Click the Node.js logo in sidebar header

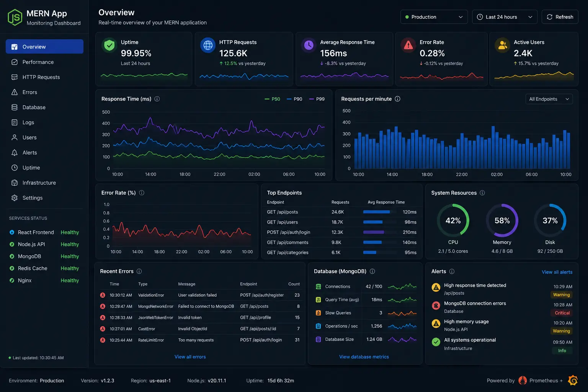[x=15, y=18]
